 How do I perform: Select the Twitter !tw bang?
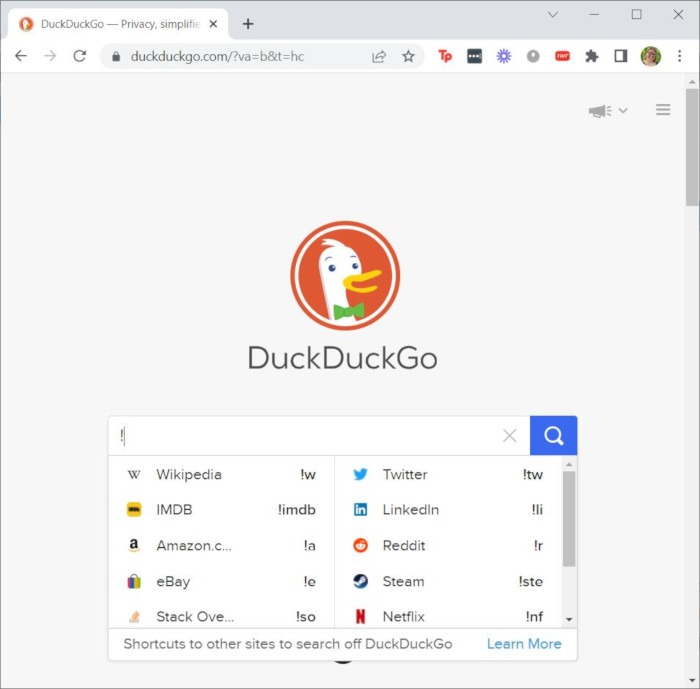pos(448,474)
